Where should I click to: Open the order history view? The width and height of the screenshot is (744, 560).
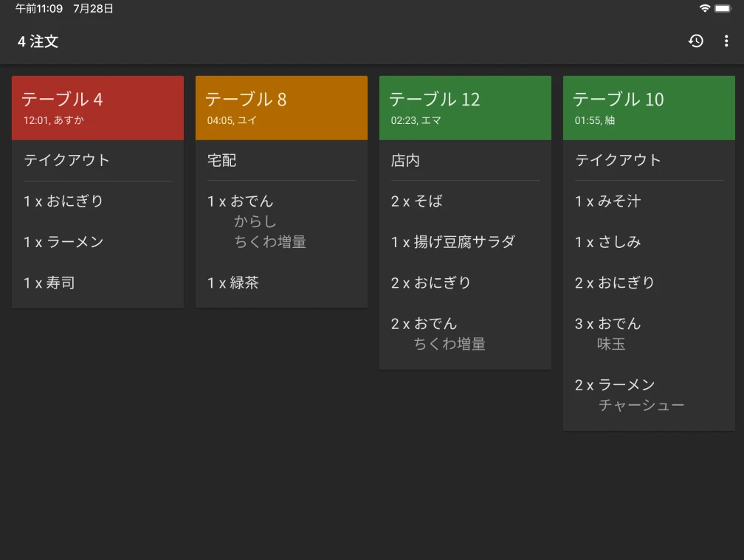click(x=696, y=41)
